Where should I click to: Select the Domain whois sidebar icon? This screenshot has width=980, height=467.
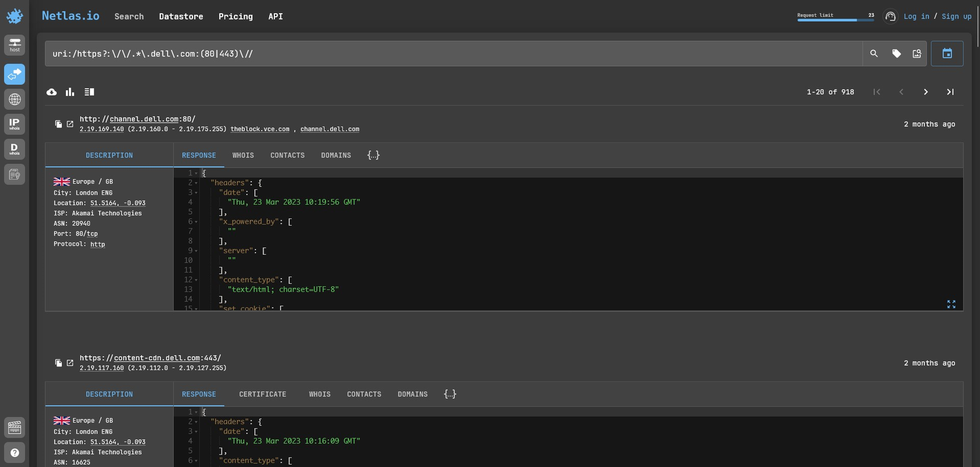tap(14, 149)
